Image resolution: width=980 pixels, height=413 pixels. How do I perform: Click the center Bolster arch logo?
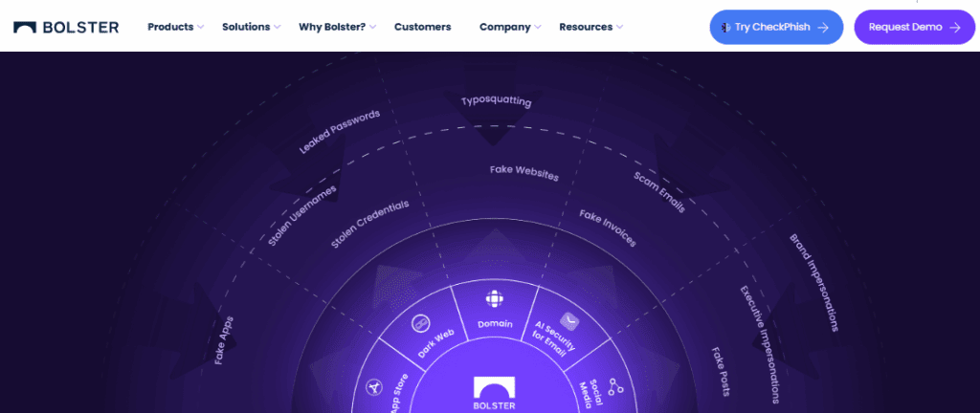[x=495, y=387]
